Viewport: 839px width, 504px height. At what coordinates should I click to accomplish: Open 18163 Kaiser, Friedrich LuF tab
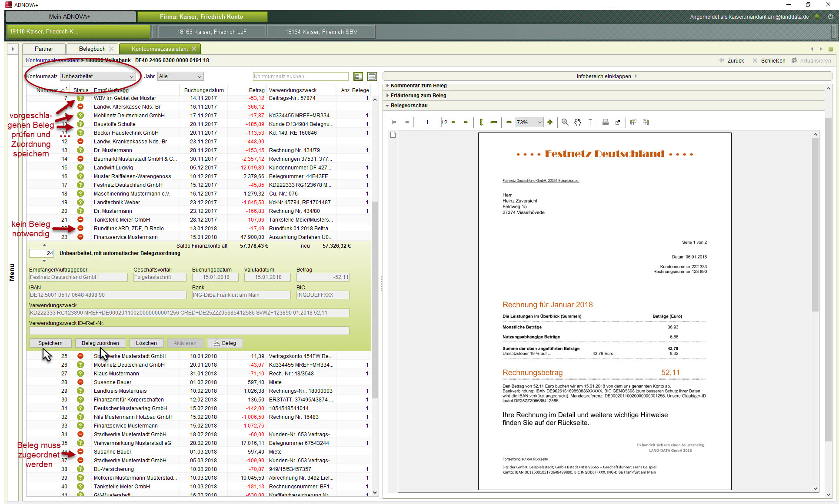pyautogui.click(x=212, y=32)
